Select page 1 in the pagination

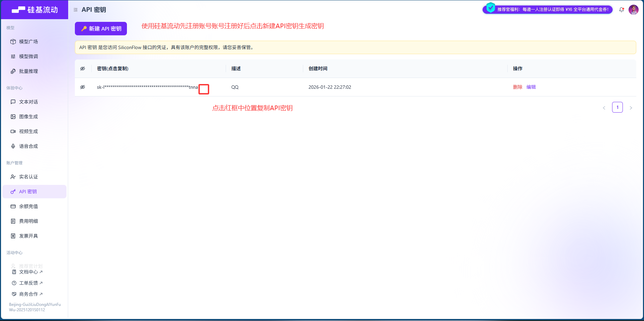(x=617, y=107)
